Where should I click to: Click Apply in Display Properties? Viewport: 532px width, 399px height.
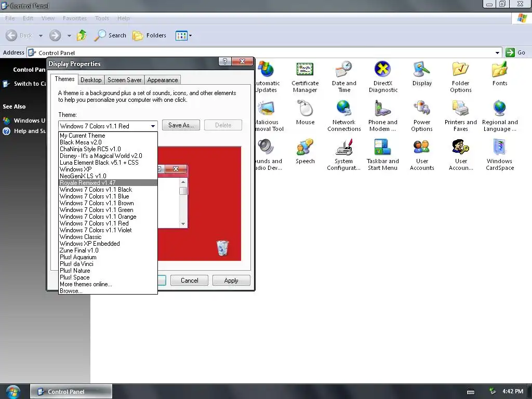(x=231, y=280)
